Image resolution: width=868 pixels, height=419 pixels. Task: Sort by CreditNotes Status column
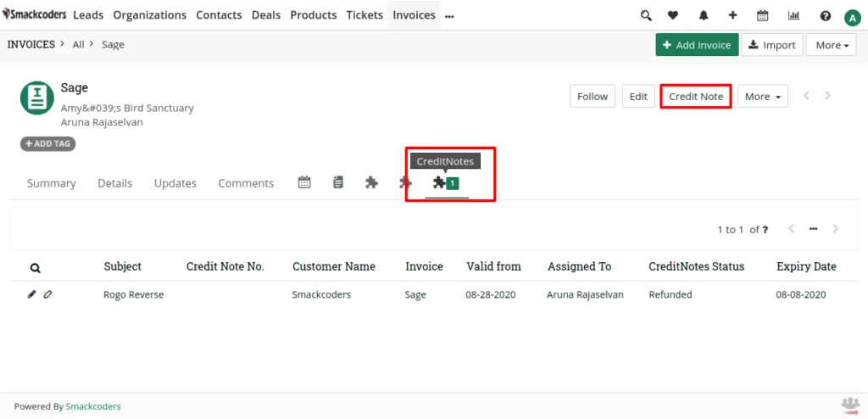pos(697,266)
